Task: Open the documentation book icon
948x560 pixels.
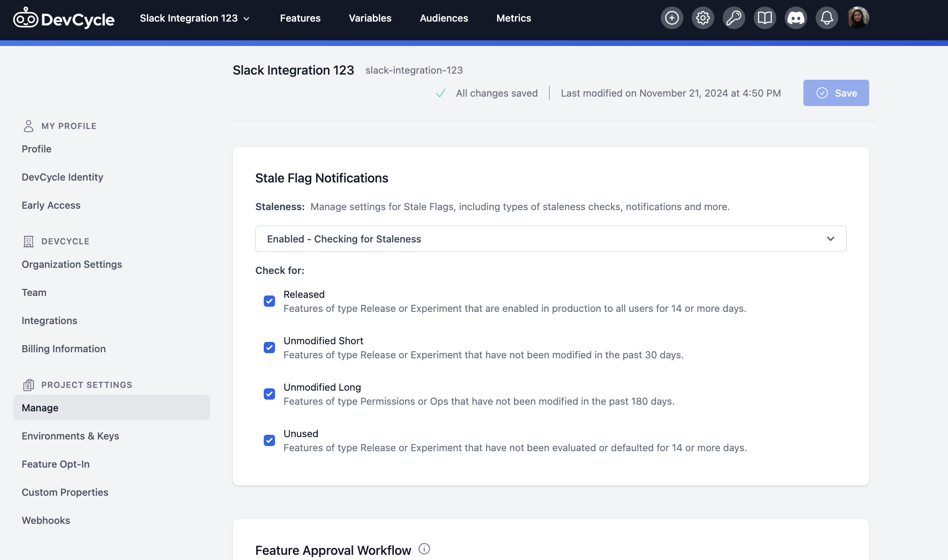Action: pos(765,17)
